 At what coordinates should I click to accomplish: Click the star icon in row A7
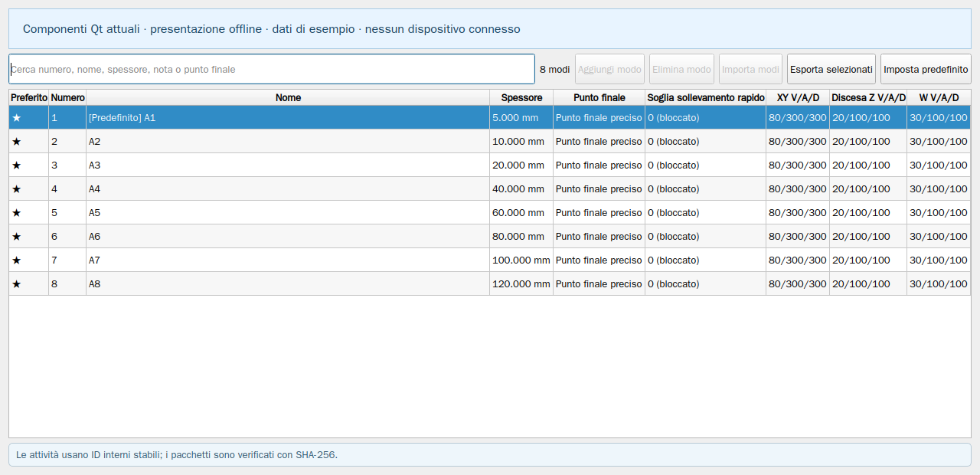17,260
